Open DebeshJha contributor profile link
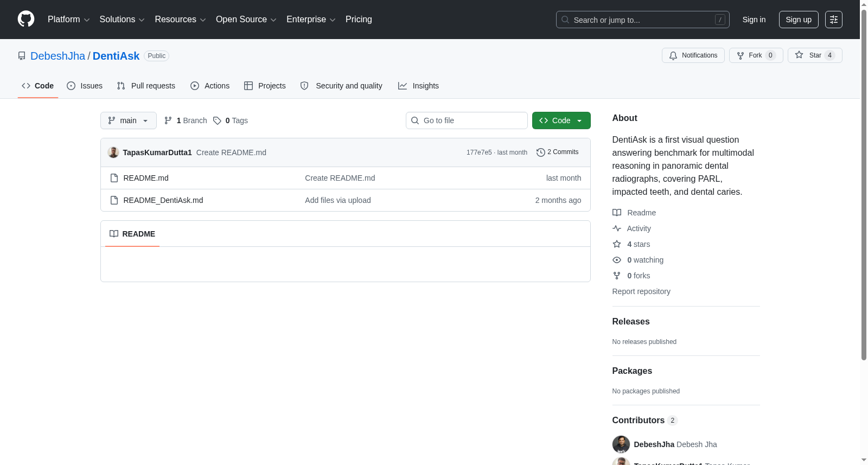The width and height of the screenshot is (868, 465). tap(654, 444)
